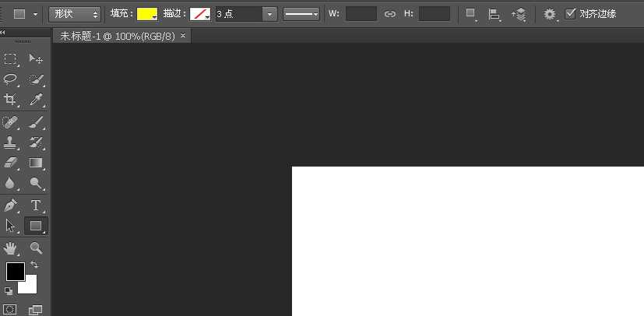
Task: Select the Clone Stamp tool
Action: [x=11, y=142]
